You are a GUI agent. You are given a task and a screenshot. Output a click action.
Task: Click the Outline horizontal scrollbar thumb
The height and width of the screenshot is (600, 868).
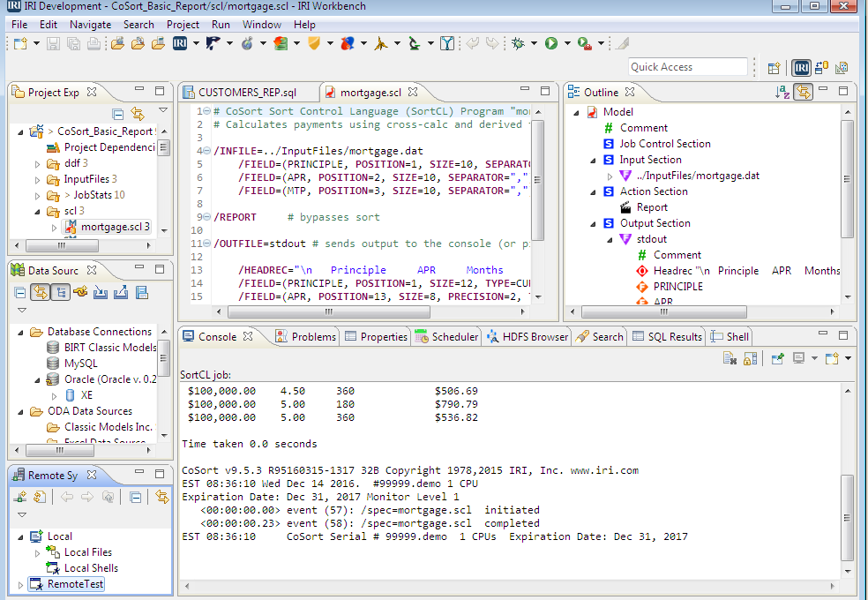[x=663, y=311]
